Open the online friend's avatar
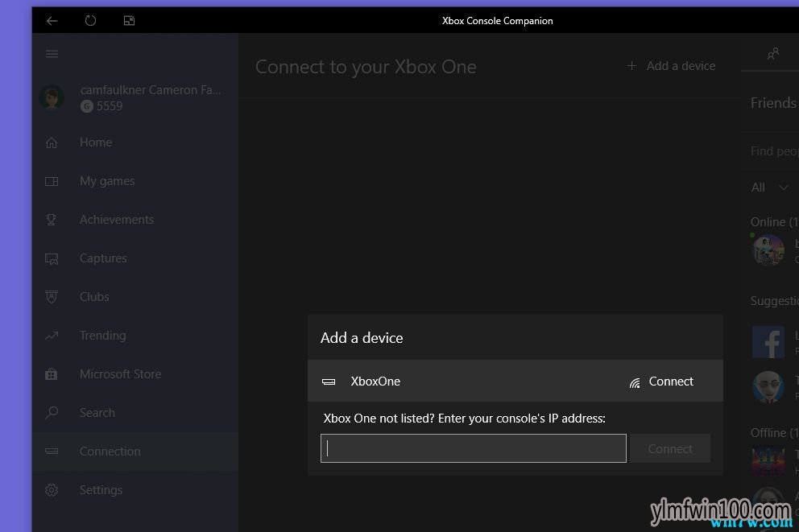 point(768,250)
